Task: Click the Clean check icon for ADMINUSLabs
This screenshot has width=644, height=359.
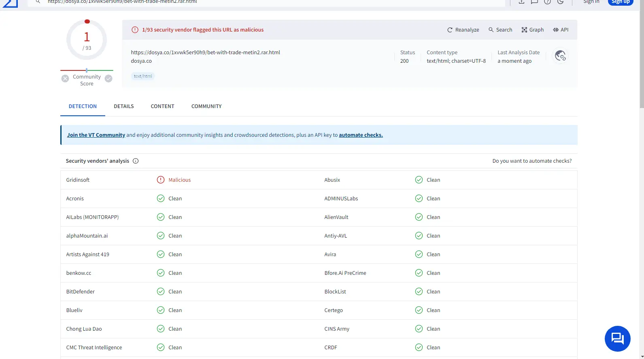Action: click(419, 198)
